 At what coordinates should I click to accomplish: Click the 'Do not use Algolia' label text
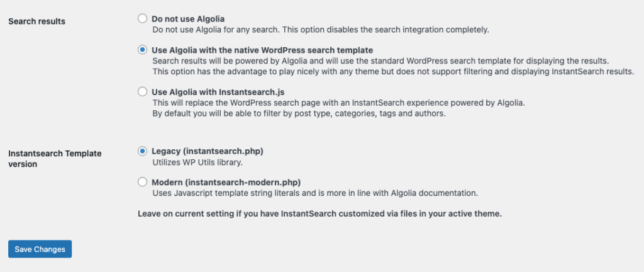[x=187, y=19]
